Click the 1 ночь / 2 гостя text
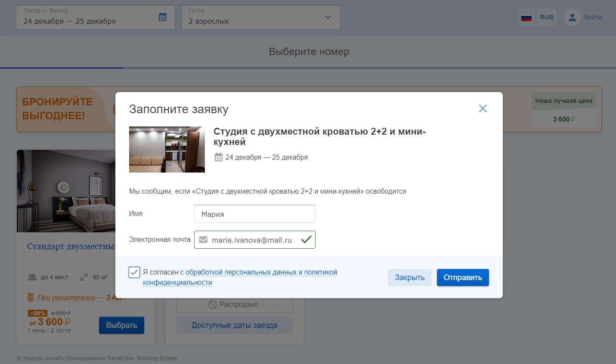Viewport: 616px width, 364px height. [49, 330]
